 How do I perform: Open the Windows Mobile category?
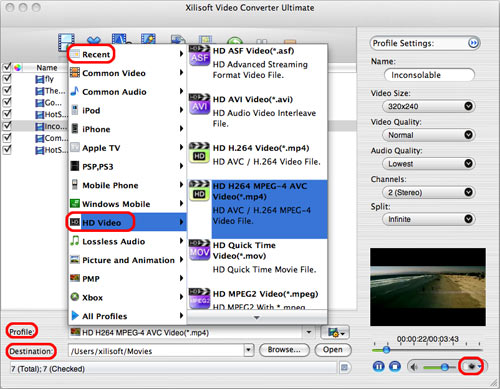(x=127, y=204)
